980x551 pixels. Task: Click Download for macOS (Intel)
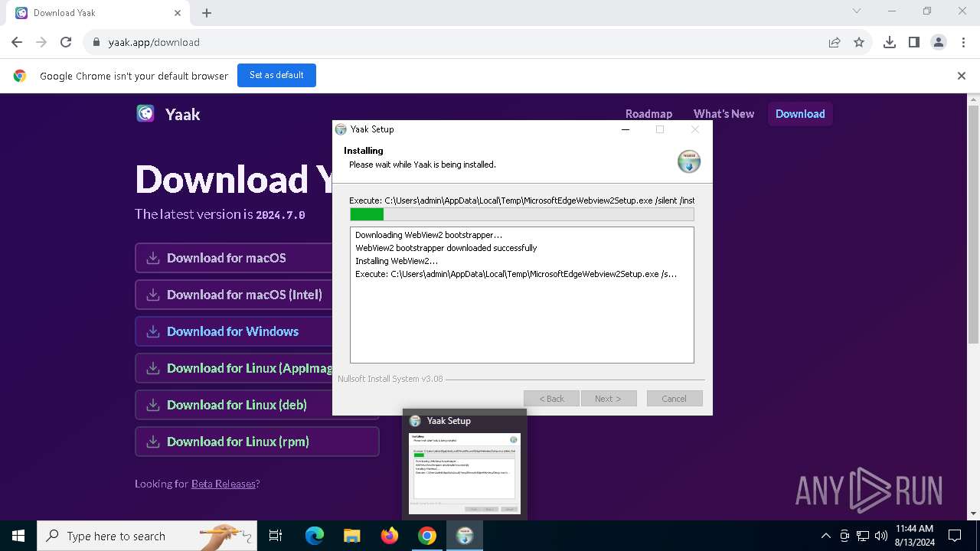click(234, 295)
